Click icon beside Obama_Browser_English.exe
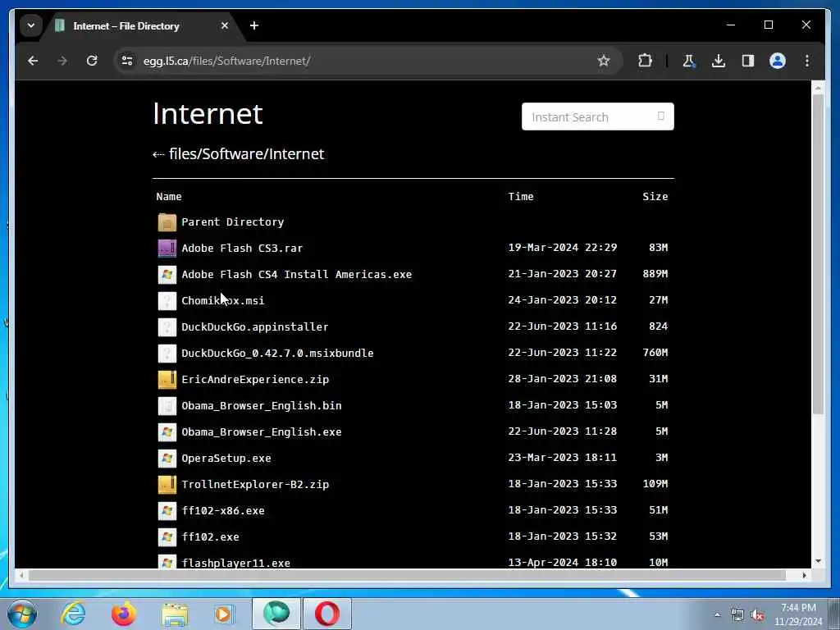 click(x=167, y=431)
